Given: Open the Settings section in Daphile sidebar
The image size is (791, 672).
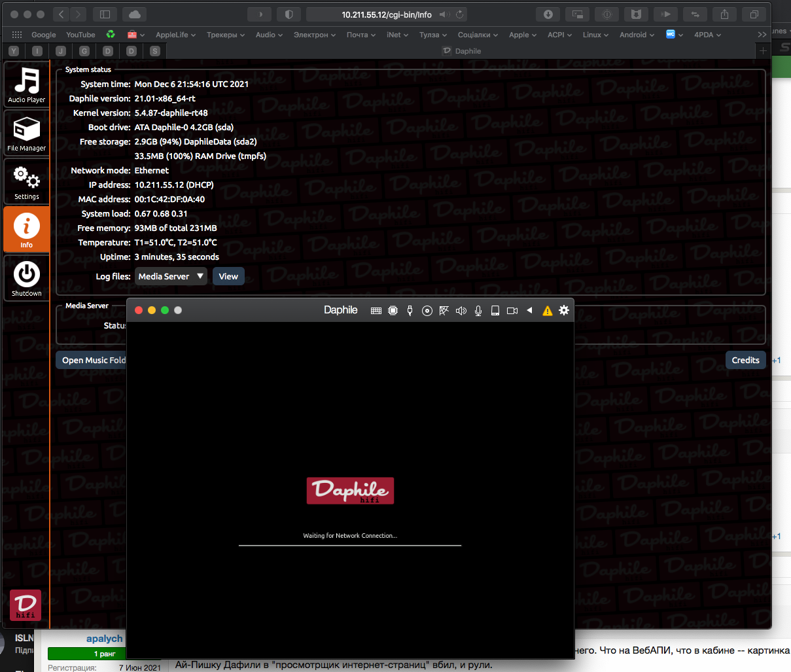Looking at the screenshot, I should coord(26,181).
